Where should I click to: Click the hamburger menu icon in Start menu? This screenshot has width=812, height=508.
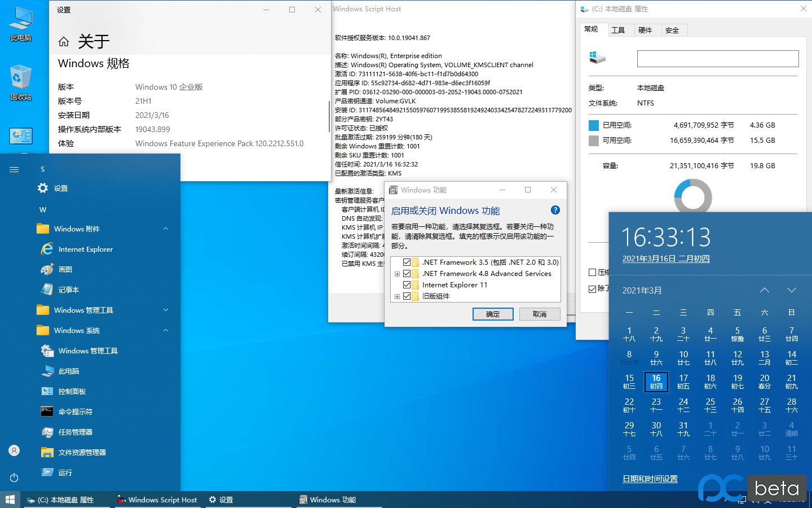tap(14, 169)
